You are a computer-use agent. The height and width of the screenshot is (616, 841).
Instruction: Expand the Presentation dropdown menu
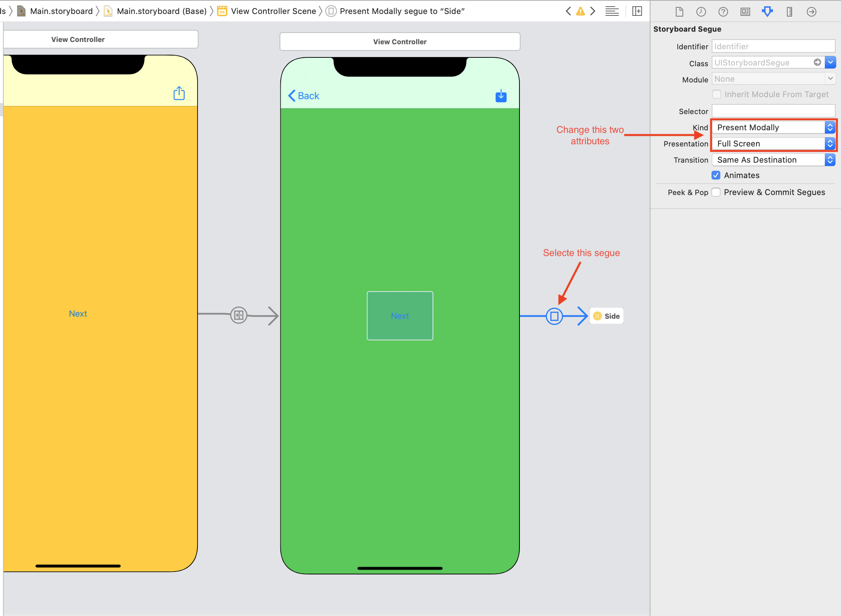click(830, 143)
